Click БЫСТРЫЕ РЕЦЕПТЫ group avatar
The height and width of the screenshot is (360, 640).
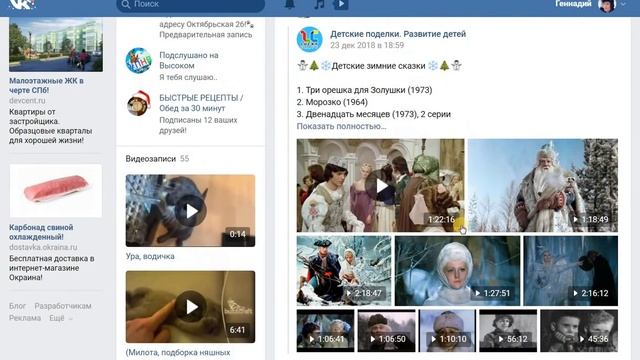(139, 103)
